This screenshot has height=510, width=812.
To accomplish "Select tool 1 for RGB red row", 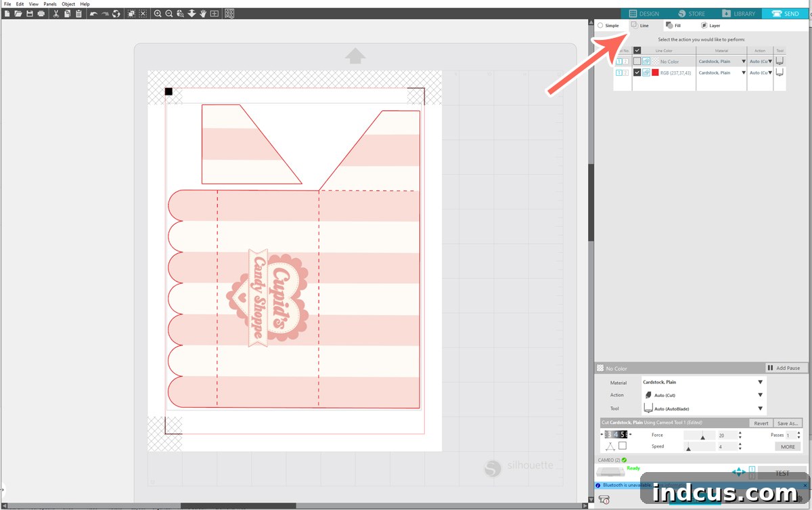I will click(x=619, y=72).
